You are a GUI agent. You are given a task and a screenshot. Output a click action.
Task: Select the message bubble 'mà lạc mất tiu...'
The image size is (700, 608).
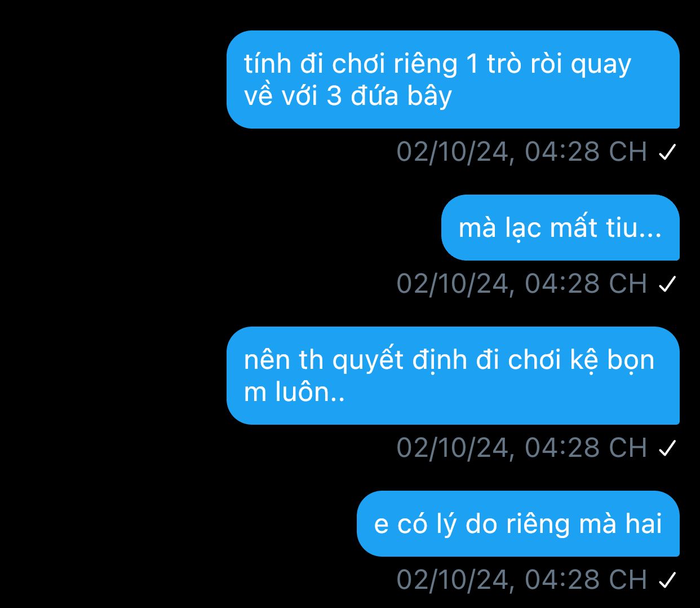click(560, 227)
